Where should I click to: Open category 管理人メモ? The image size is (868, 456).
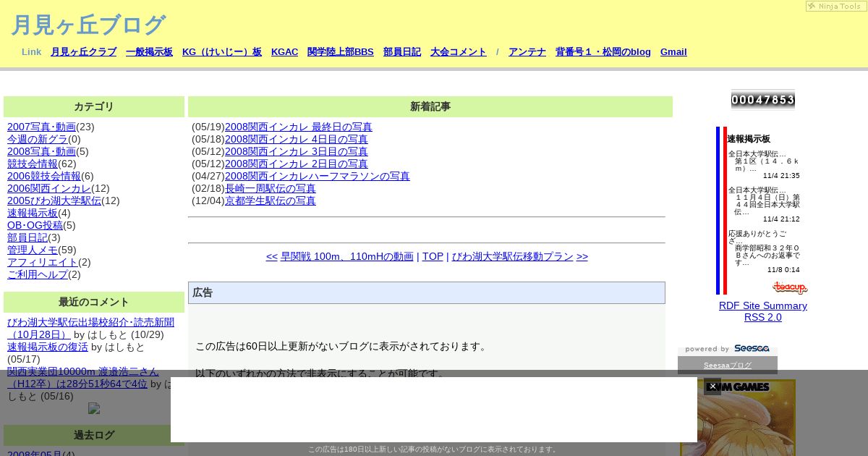point(33,250)
